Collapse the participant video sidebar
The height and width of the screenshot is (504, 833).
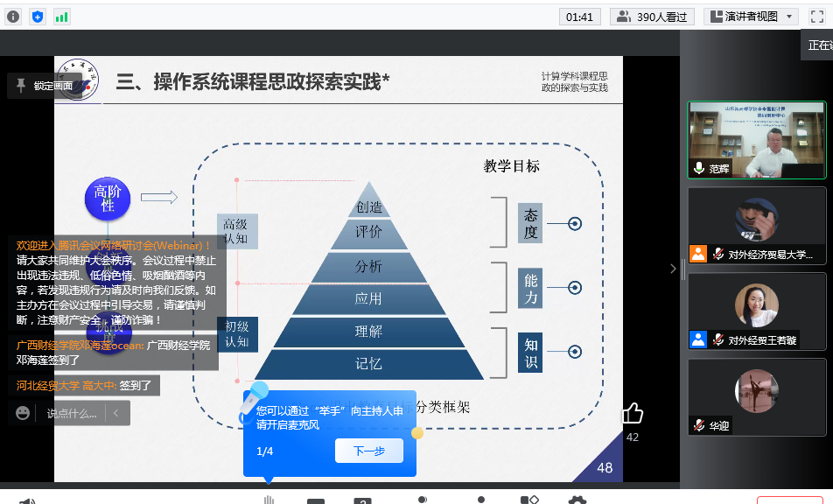pos(673,269)
